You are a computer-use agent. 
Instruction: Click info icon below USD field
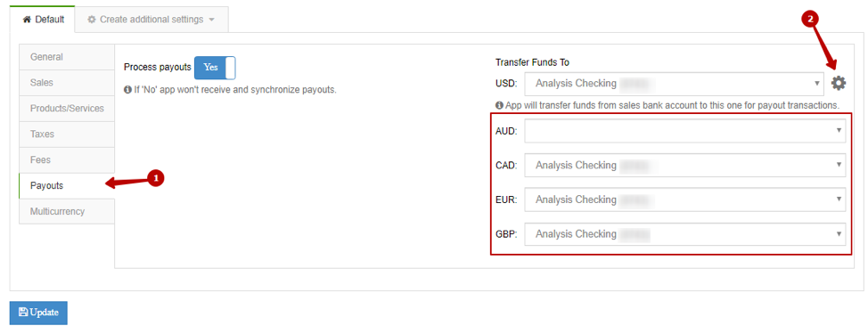tap(499, 104)
